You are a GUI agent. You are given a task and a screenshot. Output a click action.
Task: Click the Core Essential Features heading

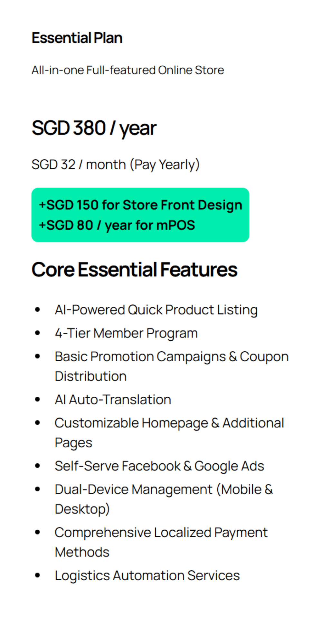pyautogui.click(x=134, y=270)
